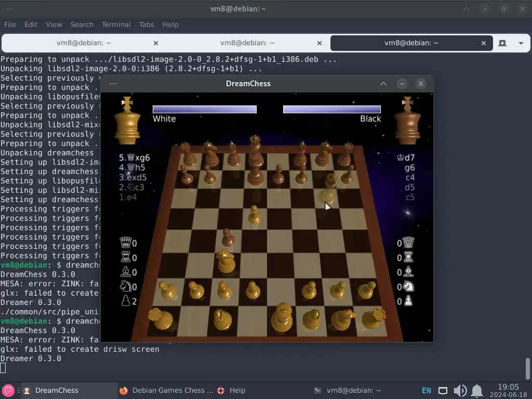Image resolution: width=532 pixels, height=399 pixels.
Task: Select the white pawn on a2
Action: [168, 290]
